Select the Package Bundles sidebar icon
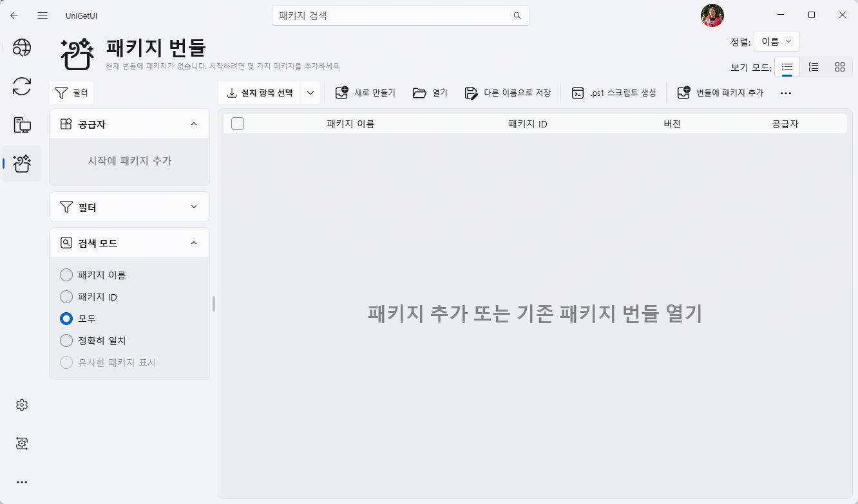Viewport: 858px width, 504px height. coord(22,163)
